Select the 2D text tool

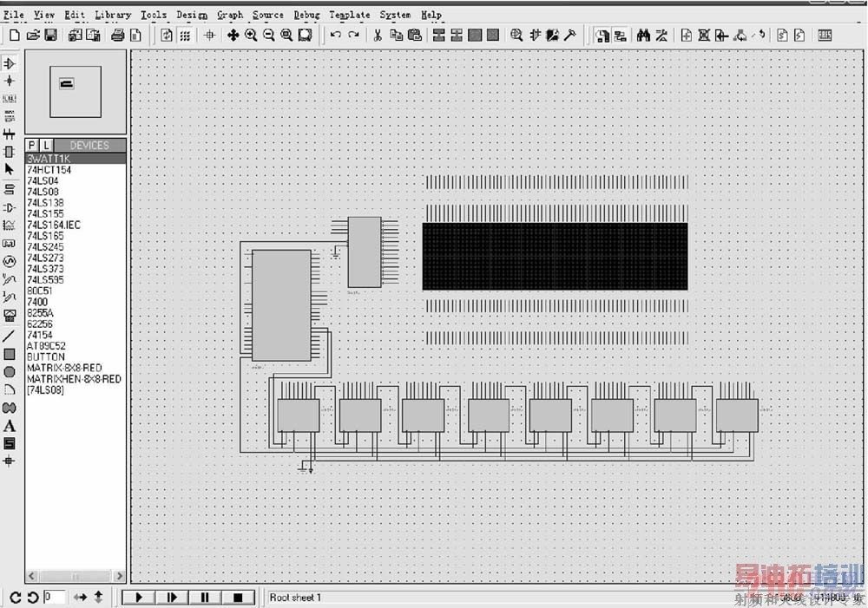(10, 426)
